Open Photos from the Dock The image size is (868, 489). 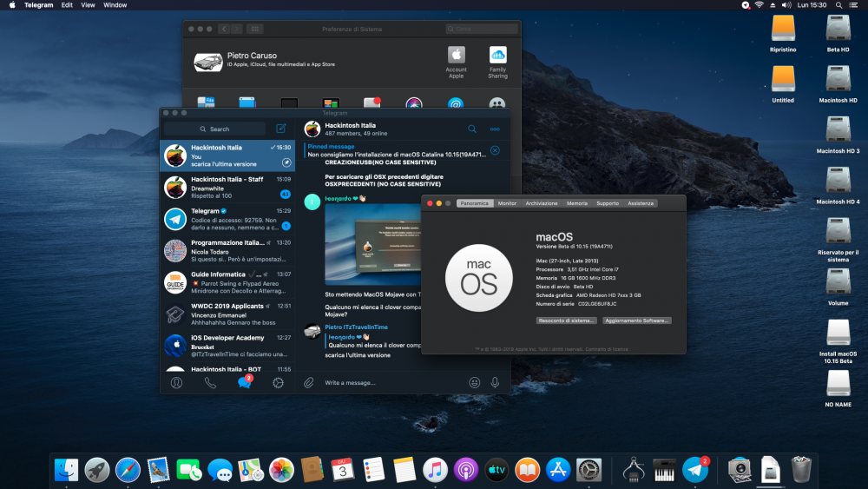click(x=281, y=470)
